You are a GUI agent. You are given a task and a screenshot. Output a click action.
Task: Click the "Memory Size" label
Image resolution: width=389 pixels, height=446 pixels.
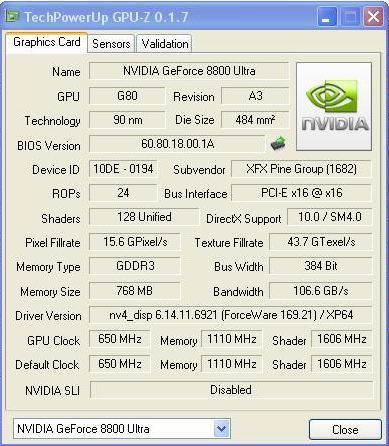(50, 292)
